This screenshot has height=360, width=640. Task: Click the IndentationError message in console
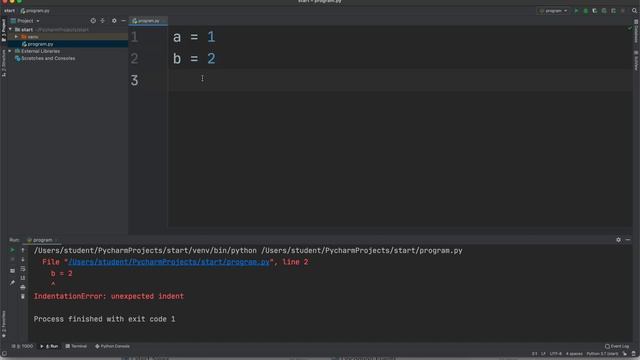109,296
